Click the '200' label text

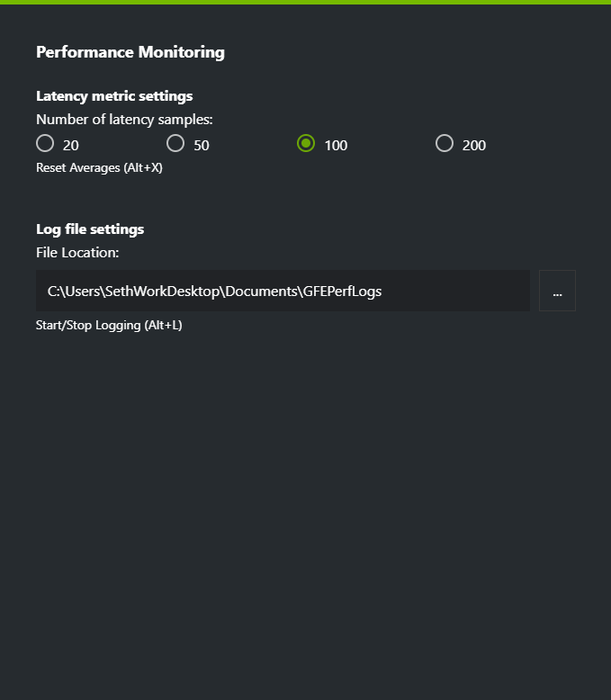[x=474, y=145]
